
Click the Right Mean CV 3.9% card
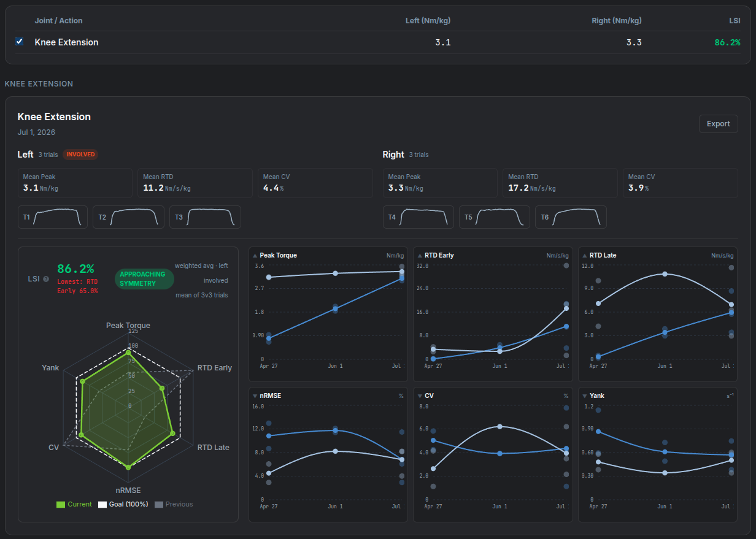[681, 183]
